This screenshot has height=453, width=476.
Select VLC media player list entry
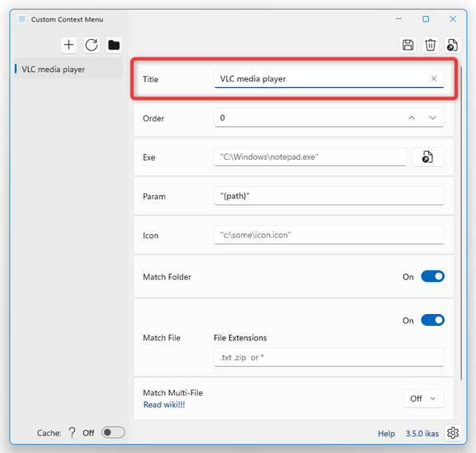tap(69, 70)
